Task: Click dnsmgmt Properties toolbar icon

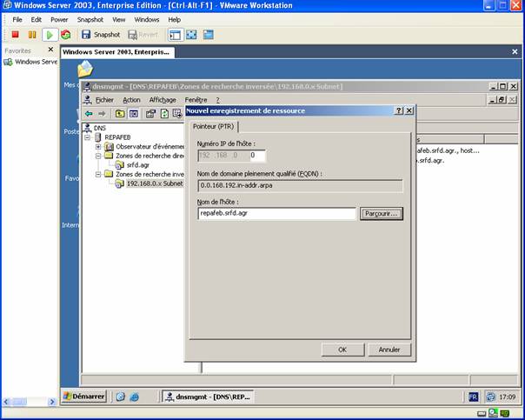Action: coord(150,114)
